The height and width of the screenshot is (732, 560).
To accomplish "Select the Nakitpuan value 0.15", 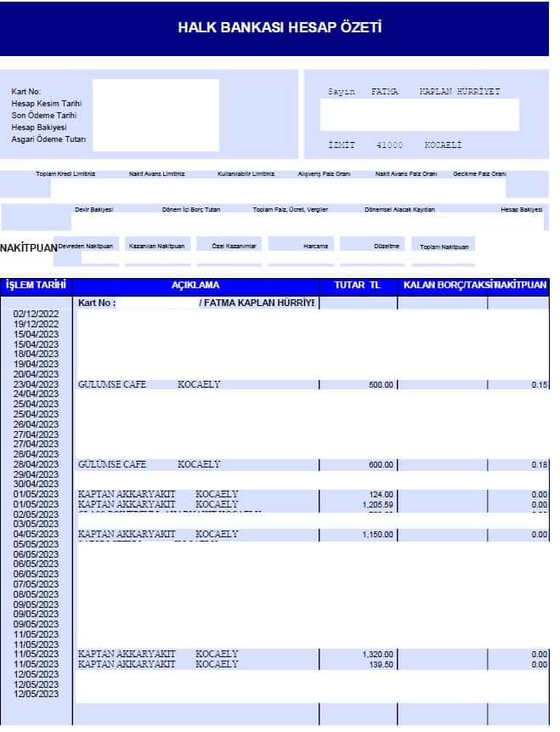I will [540, 385].
